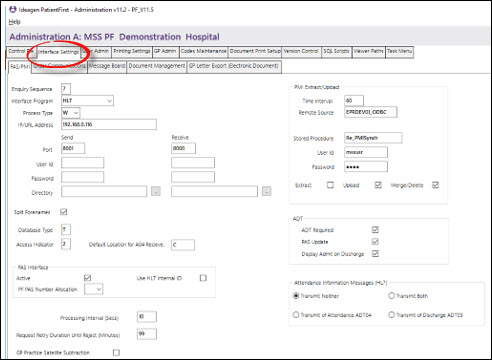Switch to Document Management sub-tab
492x360 pixels.
(x=157, y=66)
